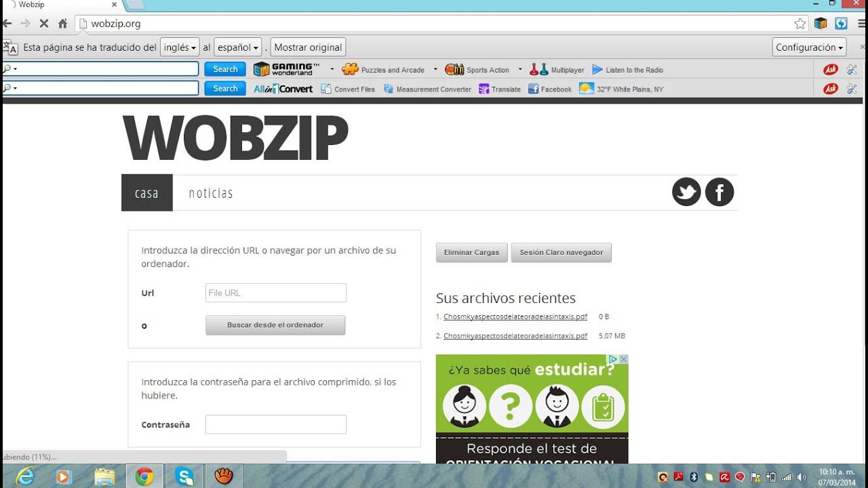Open Measurement Converter toolbar item
868x488 pixels.
click(x=427, y=89)
